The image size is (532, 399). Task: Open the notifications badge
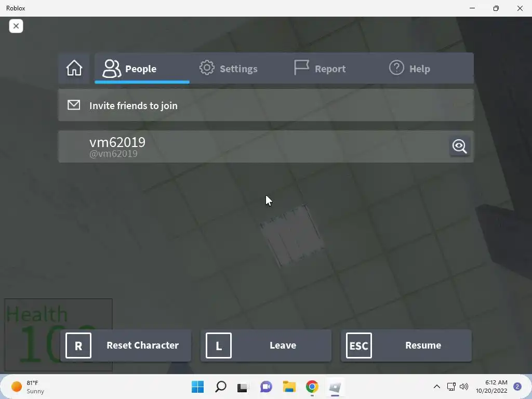(517, 387)
